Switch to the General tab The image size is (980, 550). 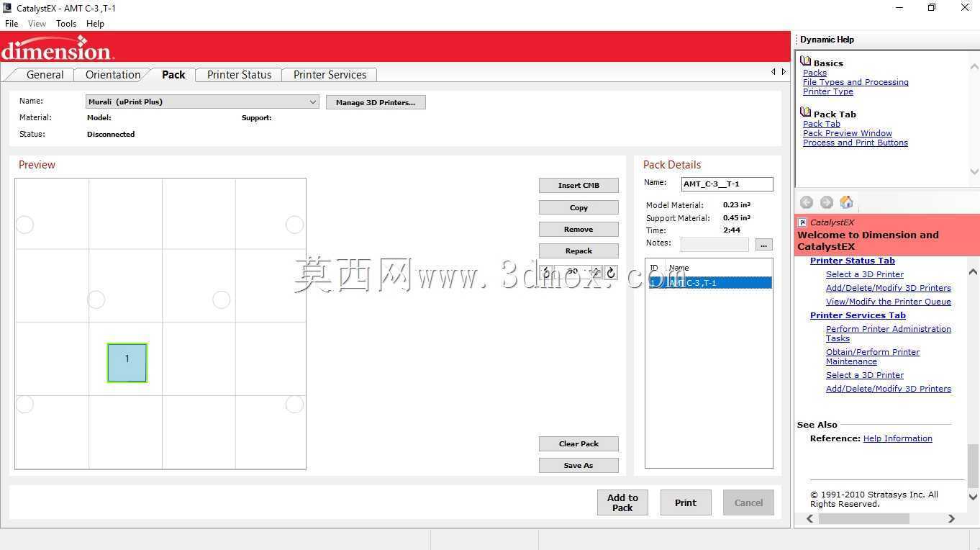[45, 75]
